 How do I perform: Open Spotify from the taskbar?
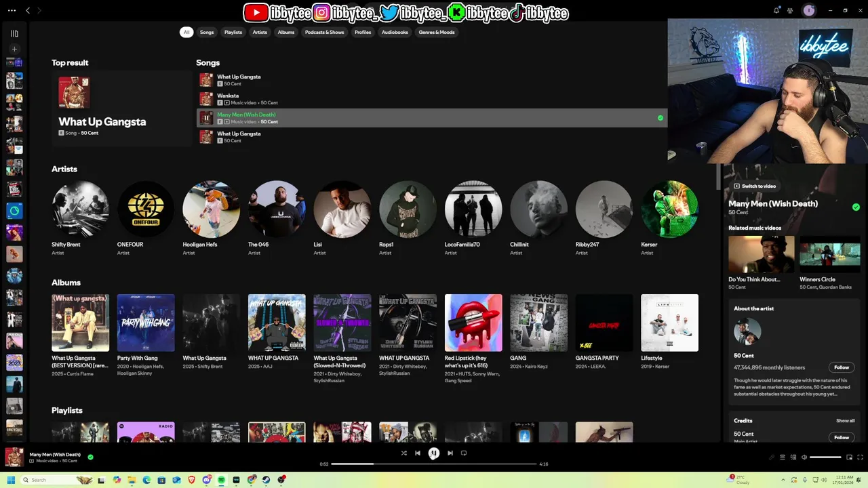221,480
